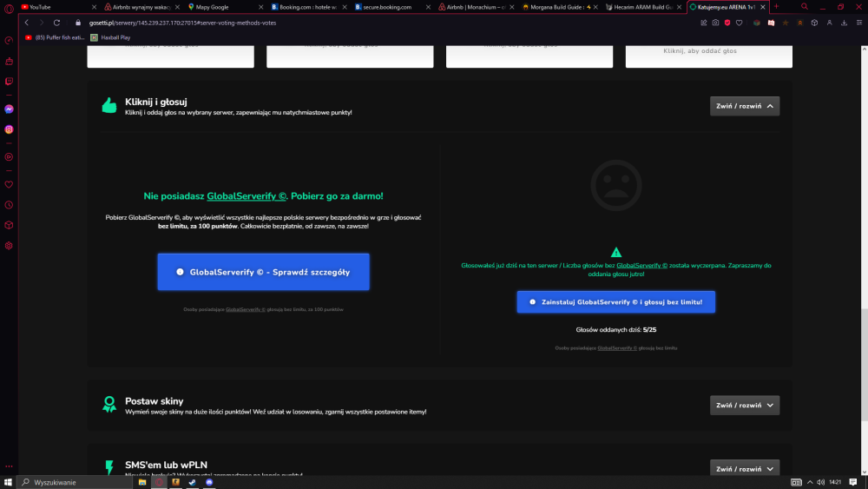The width and height of the screenshot is (868, 489).
Task: Open the Windows notification center
Action: pyautogui.click(x=853, y=482)
